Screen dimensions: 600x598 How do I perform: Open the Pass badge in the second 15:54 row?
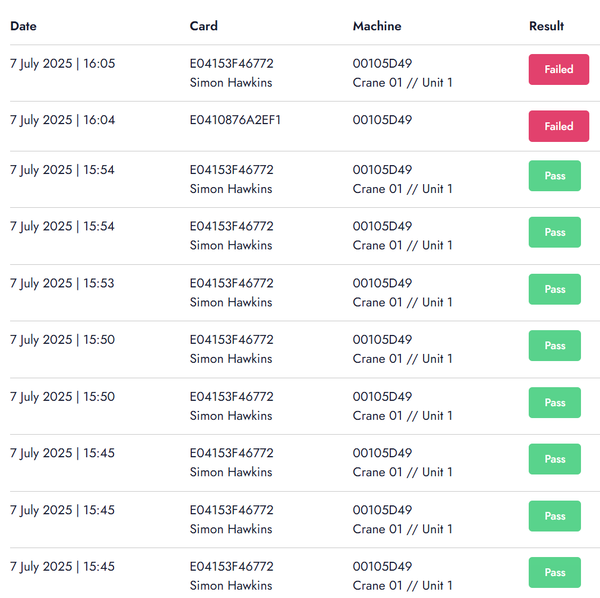(x=554, y=233)
